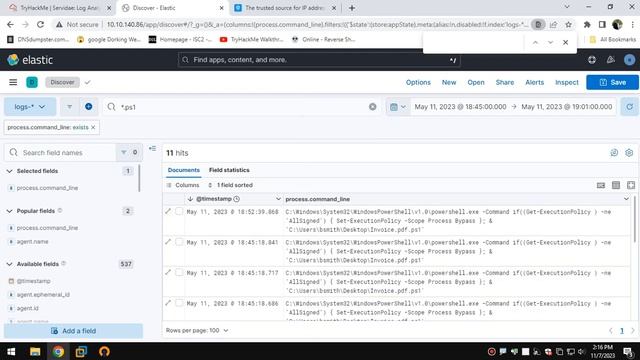Focus the Search field names input
The height and width of the screenshot is (360, 640).
[61, 152]
